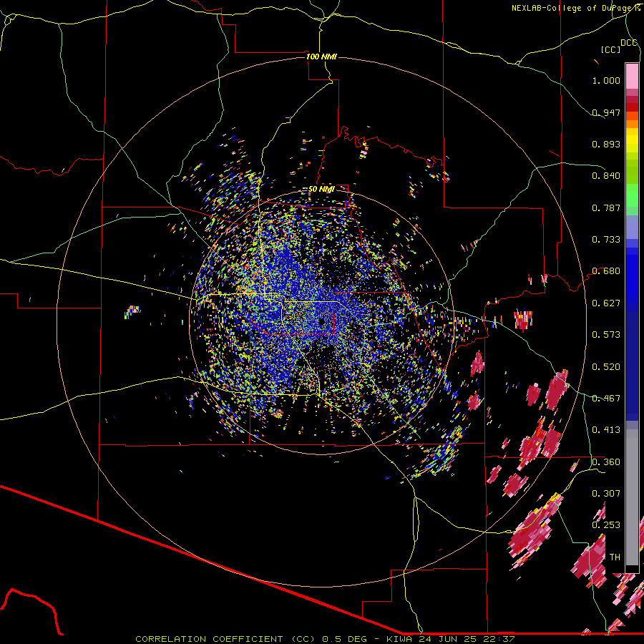
Task: Click the 50 NMI range ring label
Action: [321, 189]
